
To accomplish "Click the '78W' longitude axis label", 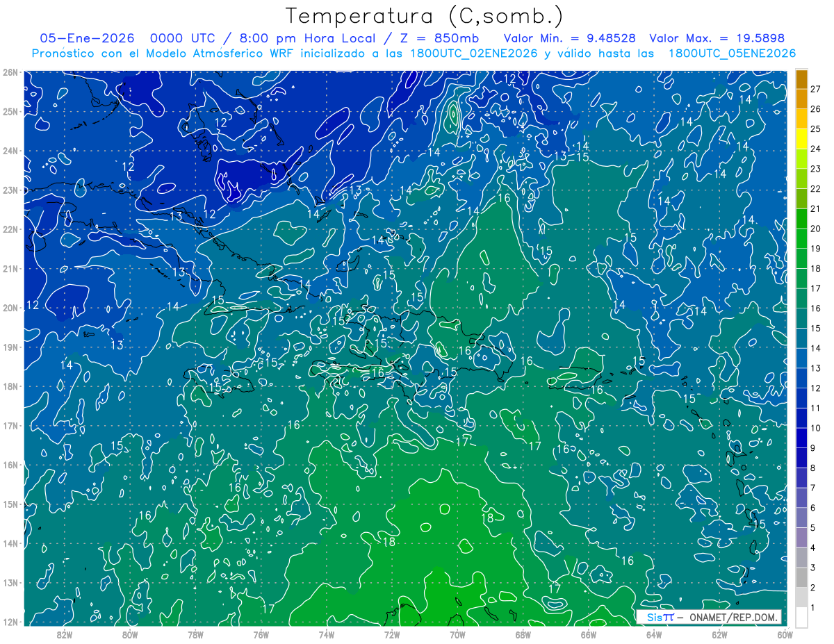I will point(195,634).
